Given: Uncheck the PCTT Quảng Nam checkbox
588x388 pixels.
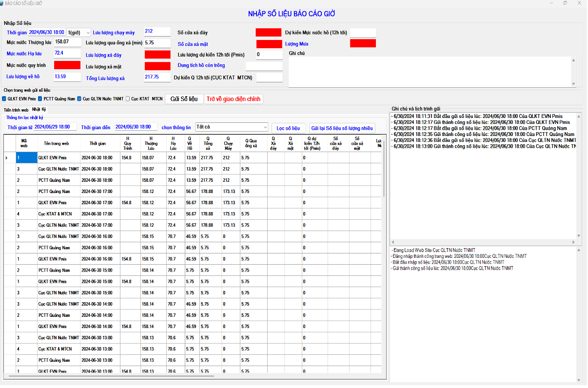Looking at the screenshot, I should 40,99.
